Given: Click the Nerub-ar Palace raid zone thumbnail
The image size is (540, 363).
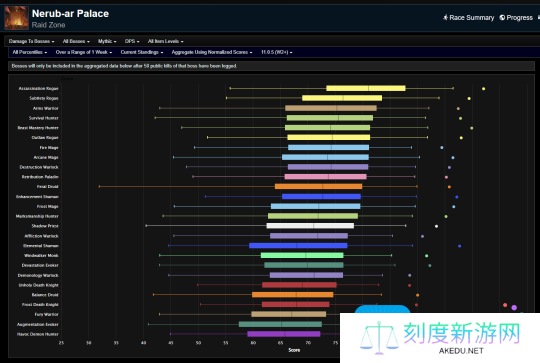Looking at the screenshot, I should coord(16,18).
